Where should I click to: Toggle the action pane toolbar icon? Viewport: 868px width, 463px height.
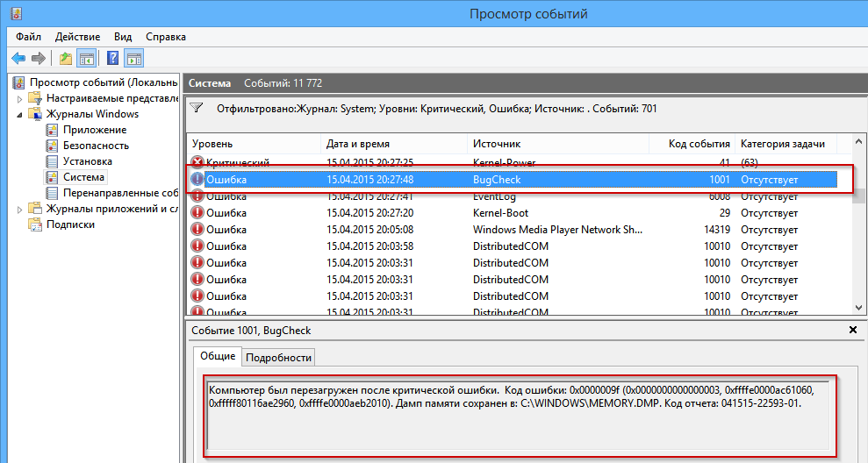(133, 59)
